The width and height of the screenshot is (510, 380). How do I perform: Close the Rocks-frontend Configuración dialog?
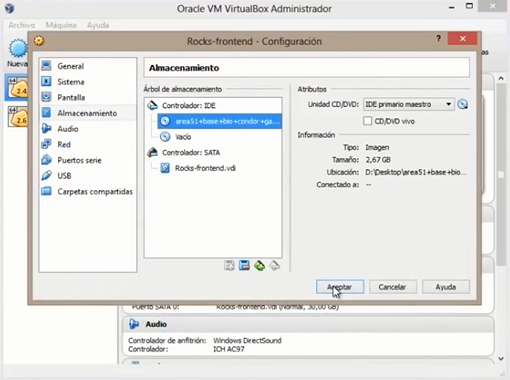point(462,39)
